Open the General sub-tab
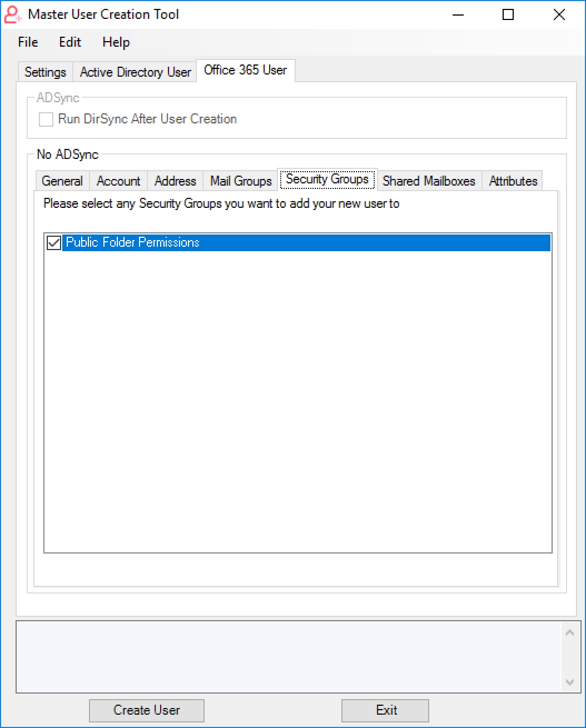 (62, 181)
